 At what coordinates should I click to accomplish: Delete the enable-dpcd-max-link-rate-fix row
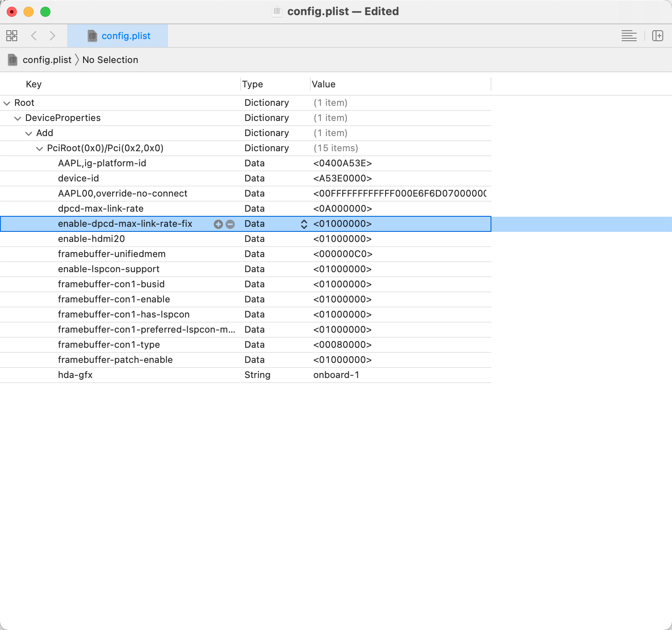pos(230,224)
